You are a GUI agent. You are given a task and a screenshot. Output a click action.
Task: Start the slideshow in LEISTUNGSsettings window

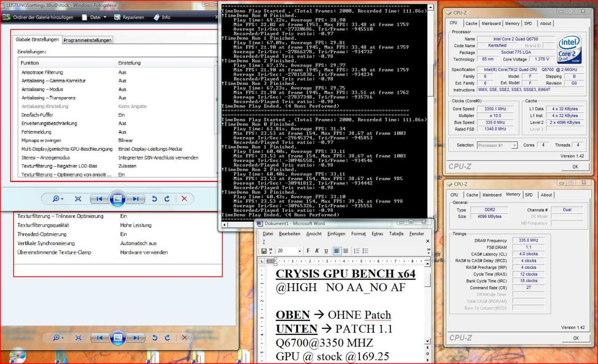tap(117, 199)
